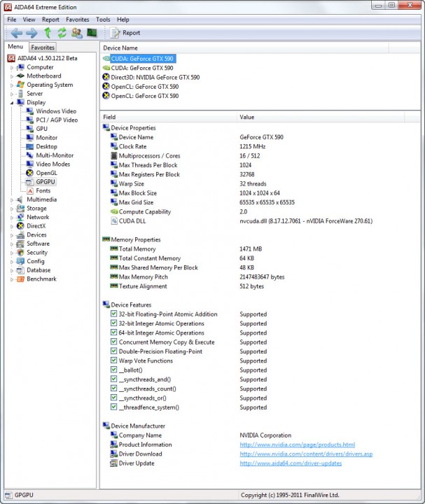Expand the Multimedia tree node arrow
Image resolution: width=425 pixels, height=504 pixels.
pos(12,200)
